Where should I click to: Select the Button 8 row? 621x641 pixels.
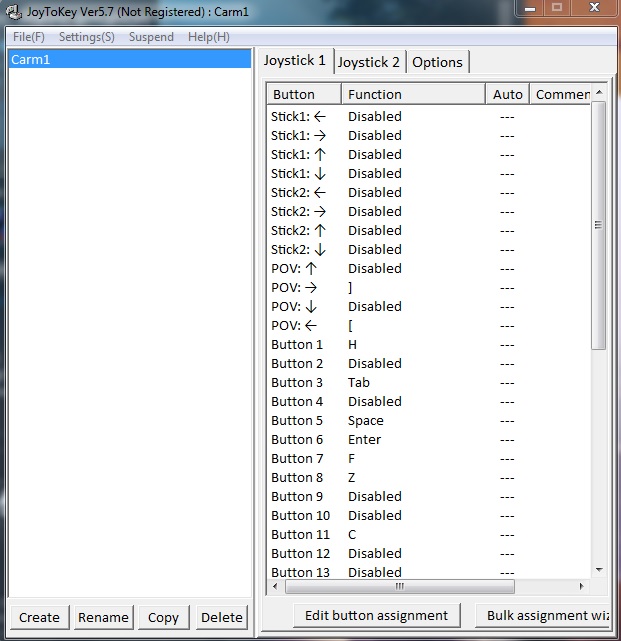tap(429, 478)
